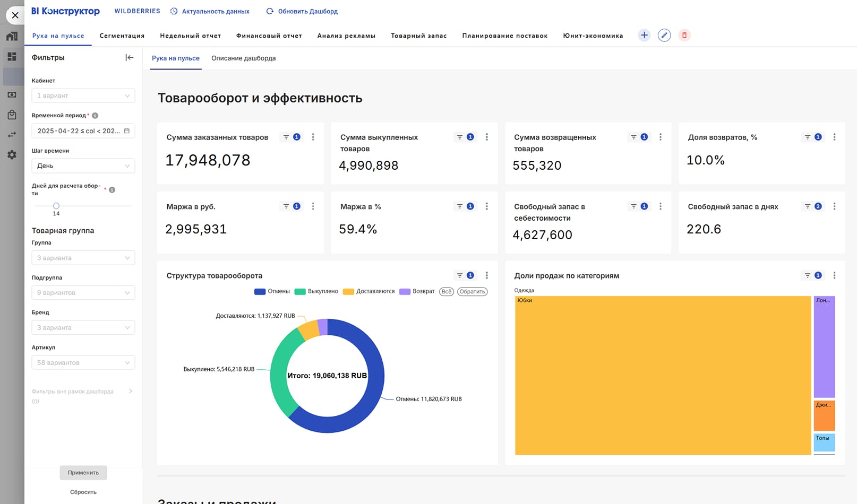Open three-dot menu of Доли продаж по категориям
The image size is (857, 504).
click(x=834, y=275)
